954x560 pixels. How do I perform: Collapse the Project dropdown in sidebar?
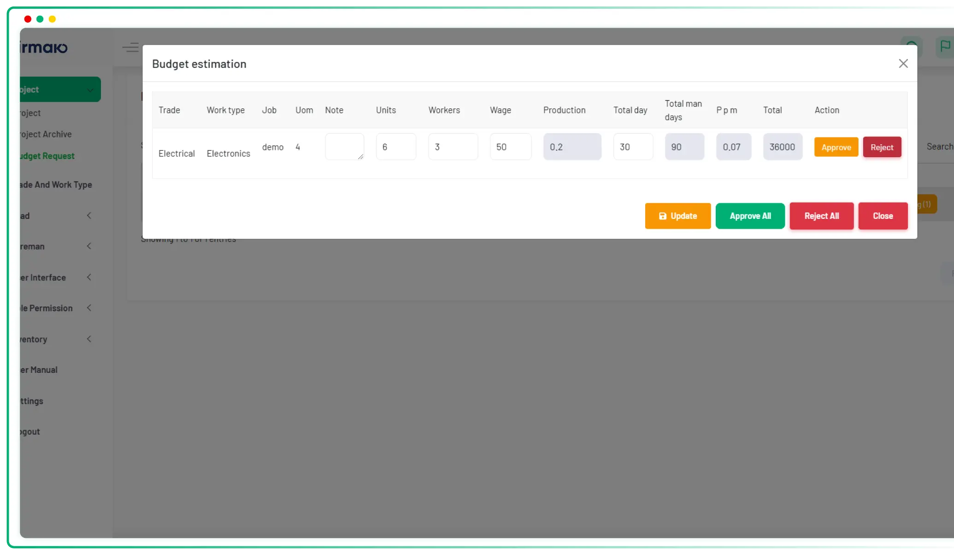tap(90, 90)
